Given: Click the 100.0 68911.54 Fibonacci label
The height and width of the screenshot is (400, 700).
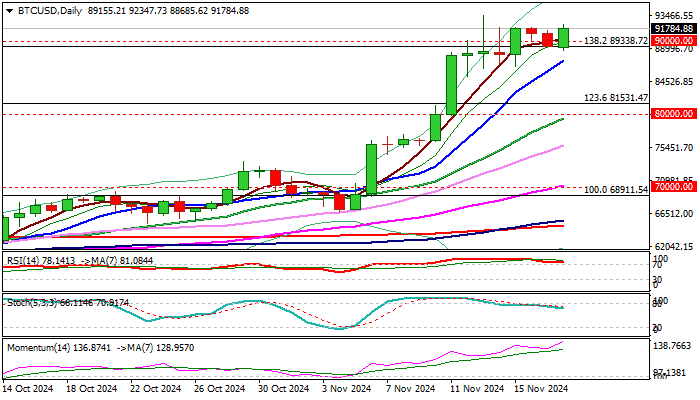Looking at the screenshot, I should pyautogui.click(x=616, y=190).
